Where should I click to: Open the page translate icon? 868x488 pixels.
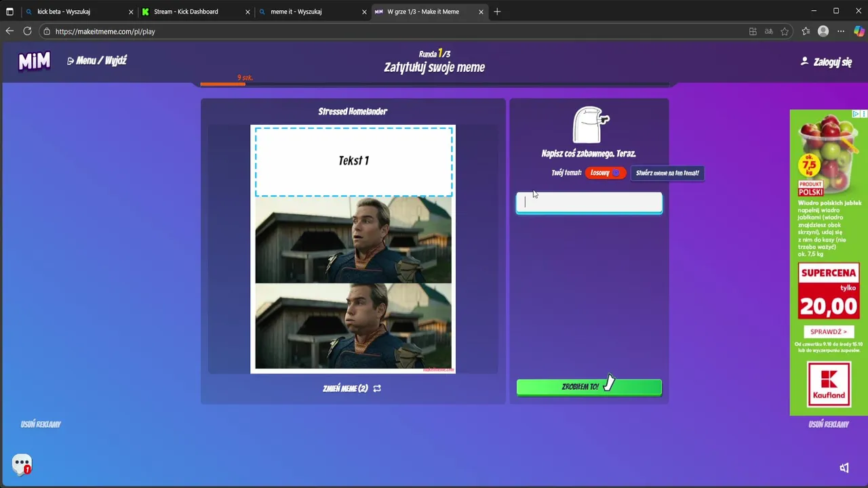pos(768,31)
